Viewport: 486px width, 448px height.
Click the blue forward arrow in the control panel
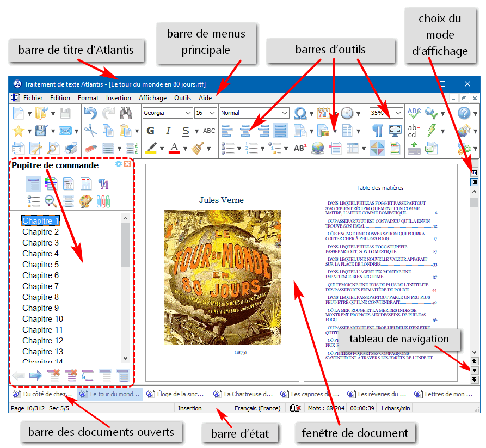[35, 376]
